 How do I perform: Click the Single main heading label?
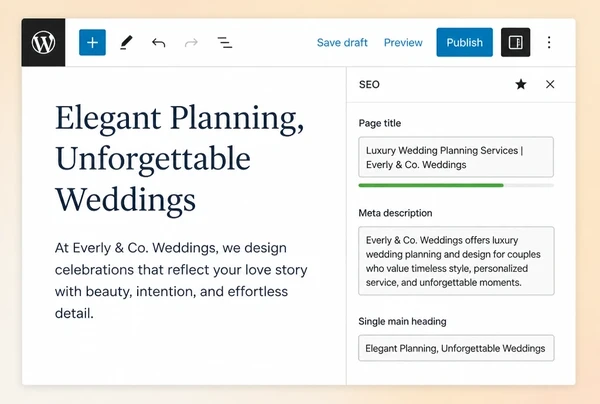[x=402, y=321]
